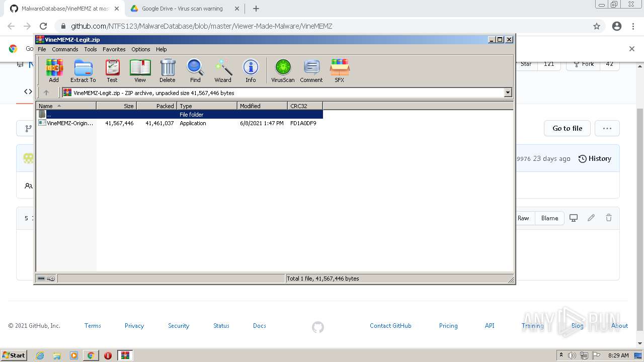Open Internet Explorer from the taskbar
This screenshot has height=362, width=644.
coord(40,355)
